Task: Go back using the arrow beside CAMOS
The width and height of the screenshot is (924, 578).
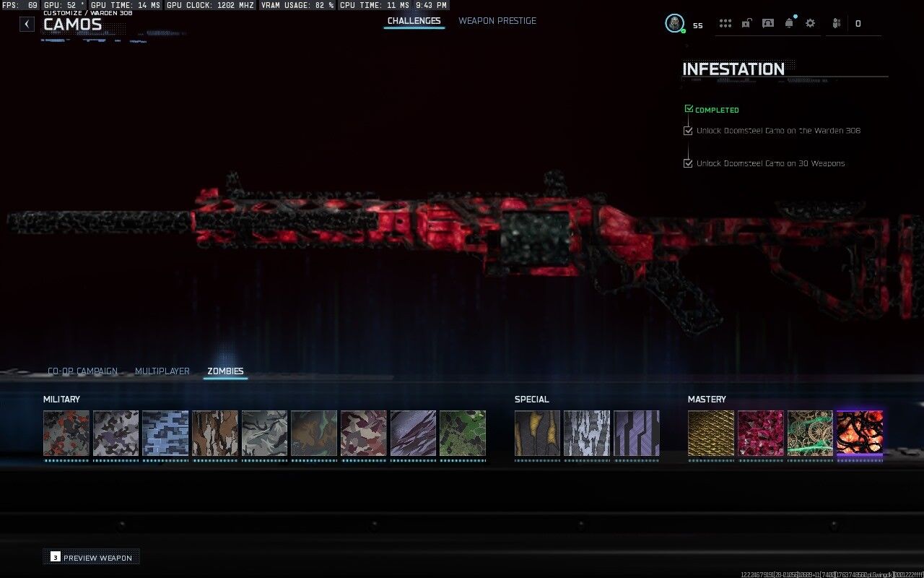Action: click(27, 24)
